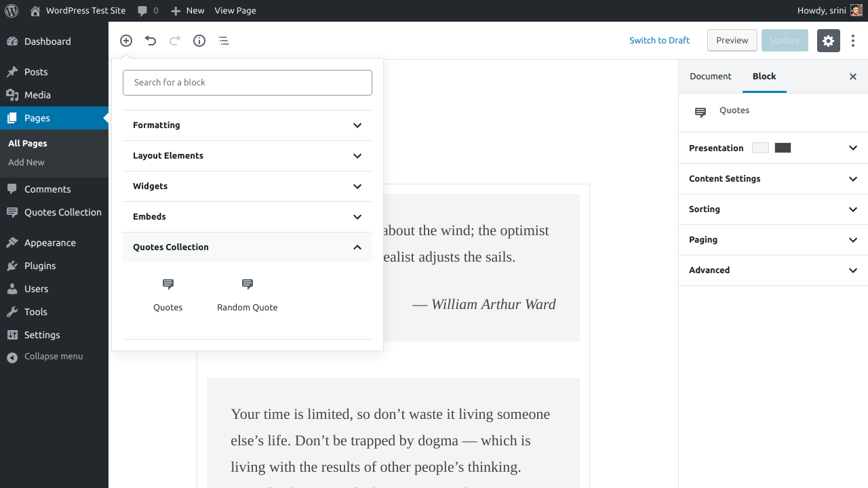Insert the Random Quote block
The width and height of the screenshot is (868, 488).
coord(248,295)
